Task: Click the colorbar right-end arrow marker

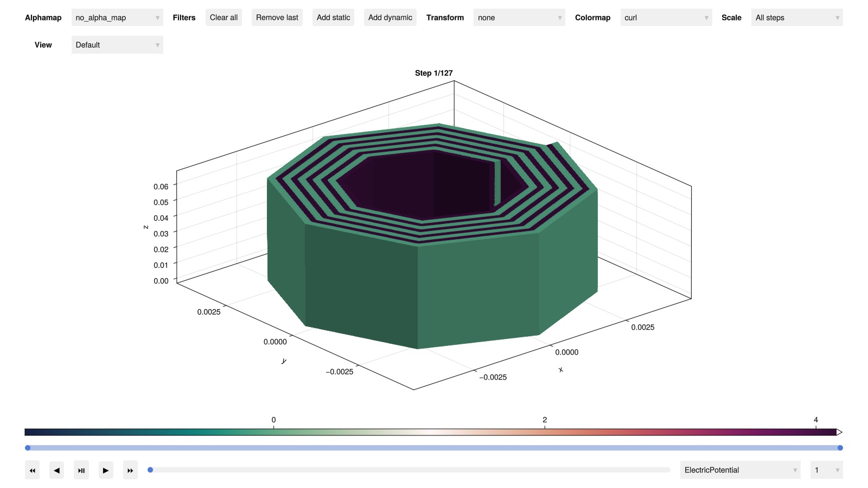Action: (x=839, y=432)
